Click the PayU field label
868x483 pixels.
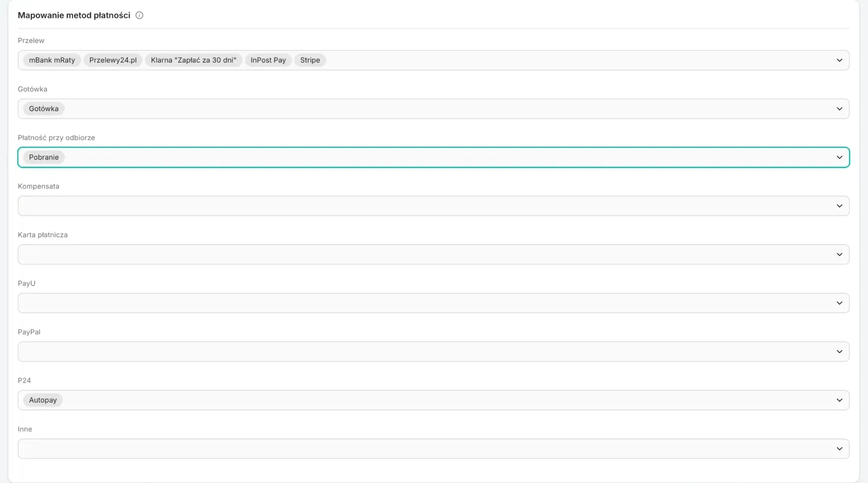tap(27, 283)
